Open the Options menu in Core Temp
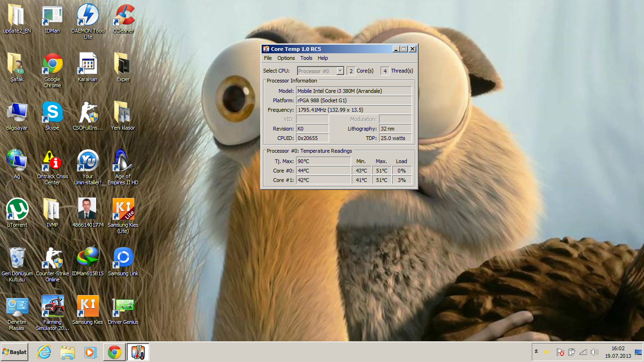Viewport: 644px width, 362px height. (x=286, y=58)
